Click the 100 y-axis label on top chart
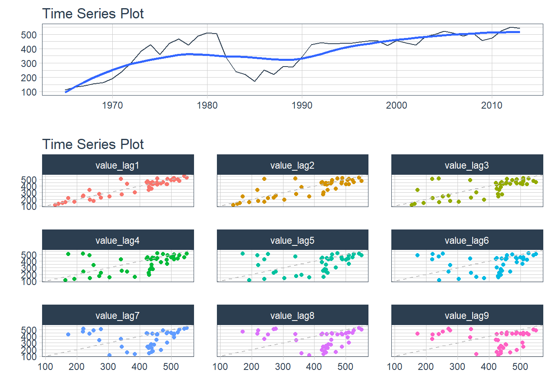The height and width of the screenshot is (392, 549). 29,92
